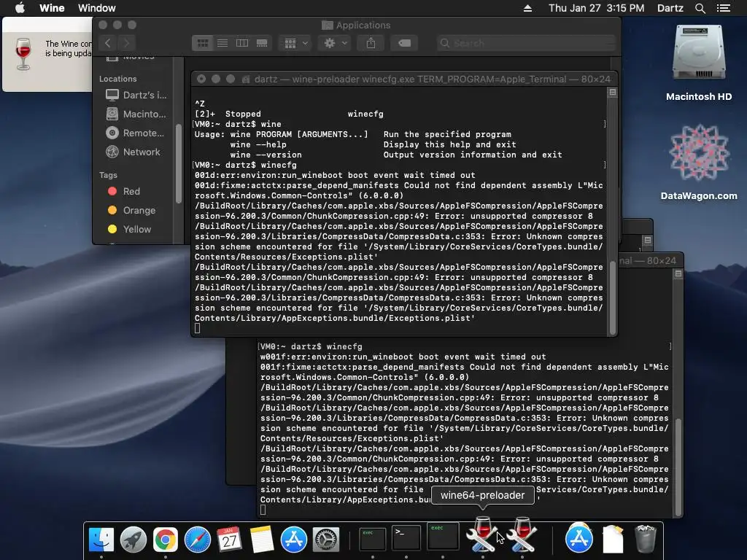Open the Finder action gear dropdown
This screenshot has width=747, height=560.
coord(336,43)
